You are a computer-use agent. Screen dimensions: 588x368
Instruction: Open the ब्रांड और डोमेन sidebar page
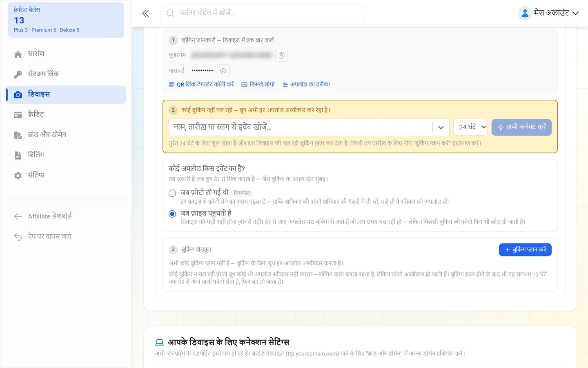tap(66, 135)
